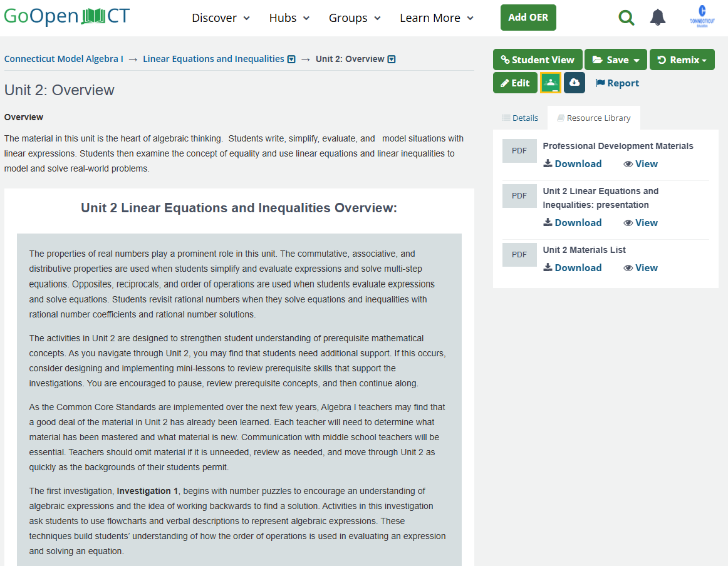Viewport: 728px width, 566px height.
Task: Share to Google Classroom icon button
Action: (x=551, y=83)
